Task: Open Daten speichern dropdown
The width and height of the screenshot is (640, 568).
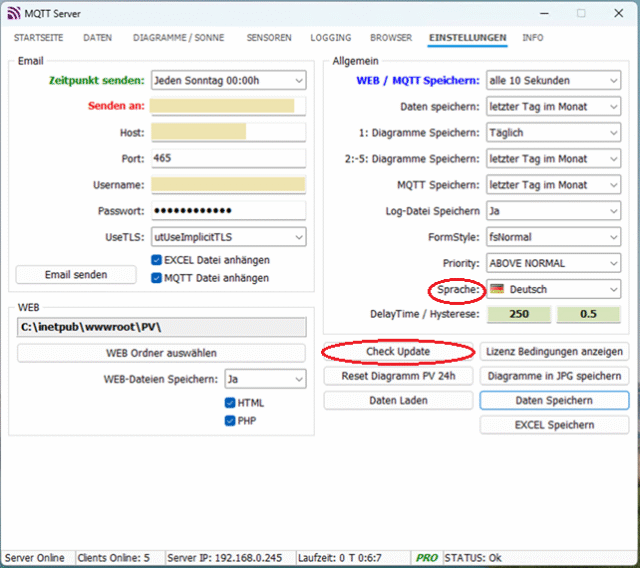Action: [x=553, y=106]
